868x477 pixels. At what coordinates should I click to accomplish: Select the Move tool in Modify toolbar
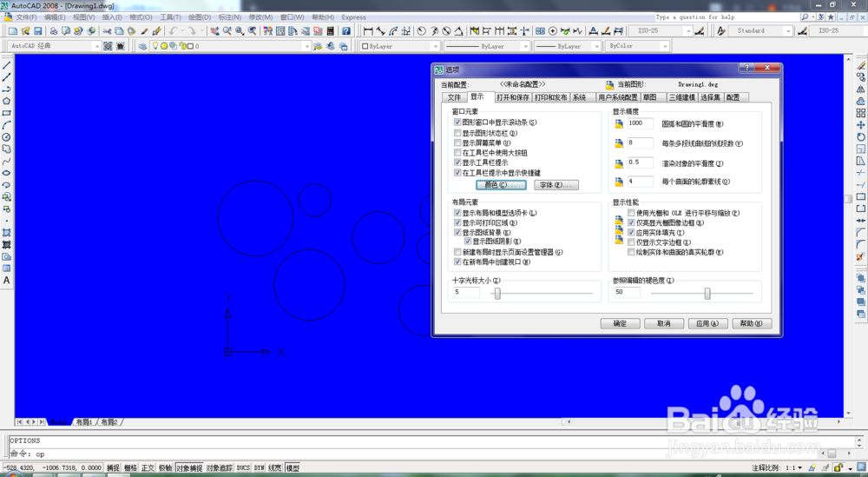(861, 125)
